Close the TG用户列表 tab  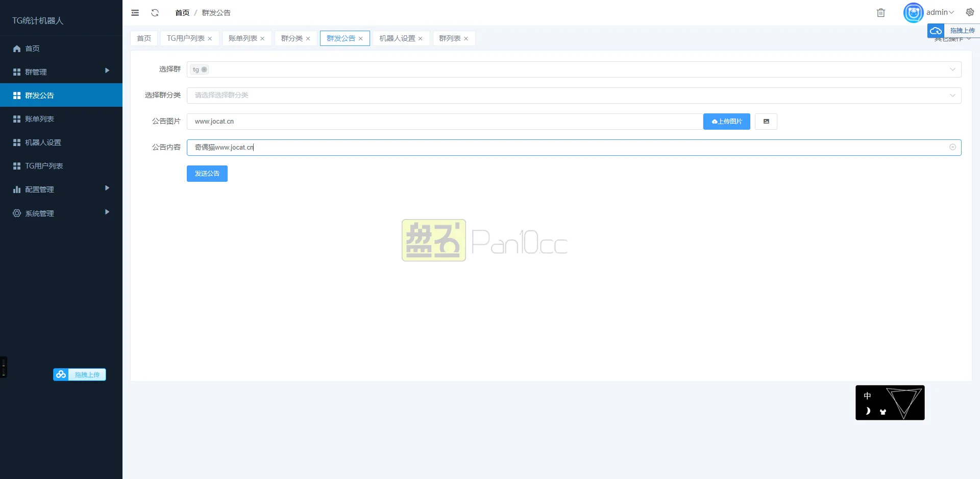(210, 39)
